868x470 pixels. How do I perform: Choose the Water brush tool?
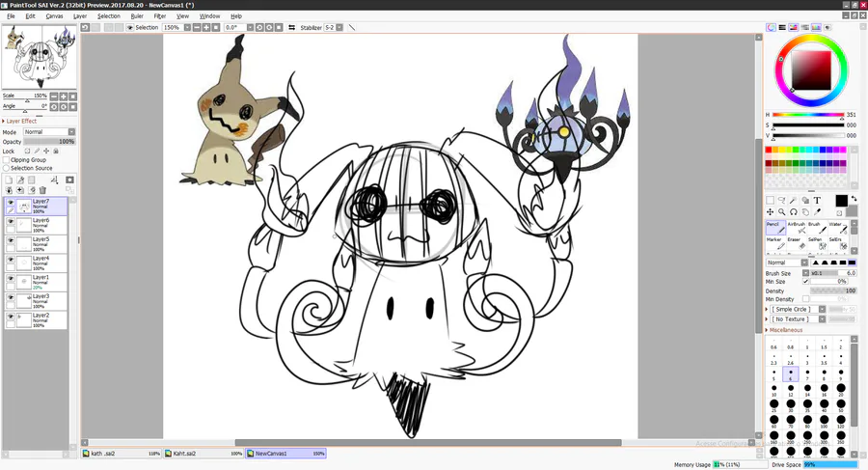point(837,228)
